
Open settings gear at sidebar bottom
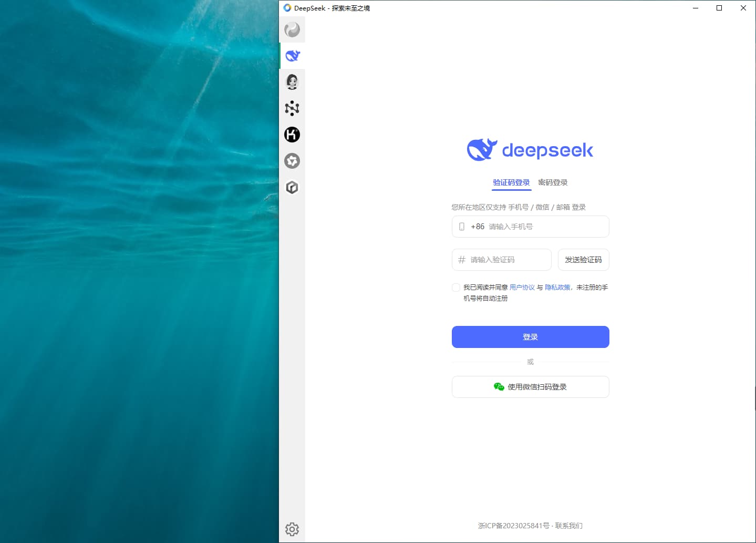point(292,529)
